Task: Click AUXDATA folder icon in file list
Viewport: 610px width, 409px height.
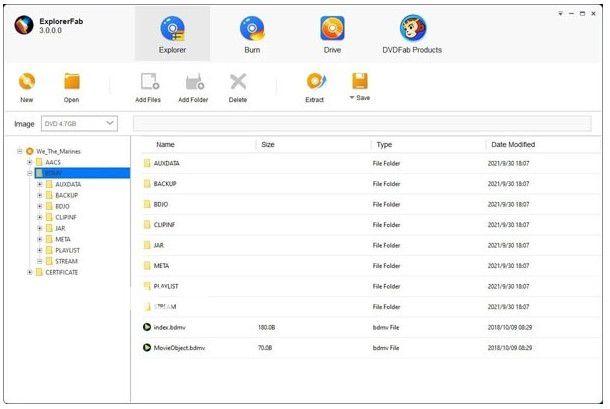Action: tap(147, 163)
